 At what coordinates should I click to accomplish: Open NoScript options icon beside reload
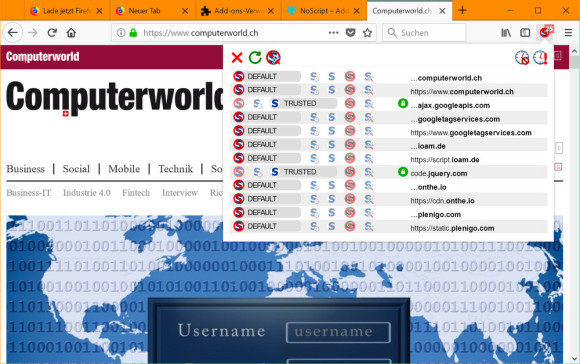point(273,58)
